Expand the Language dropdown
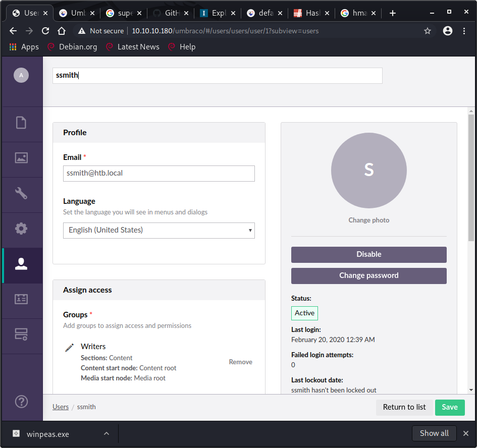477x448 pixels. tap(158, 230)
